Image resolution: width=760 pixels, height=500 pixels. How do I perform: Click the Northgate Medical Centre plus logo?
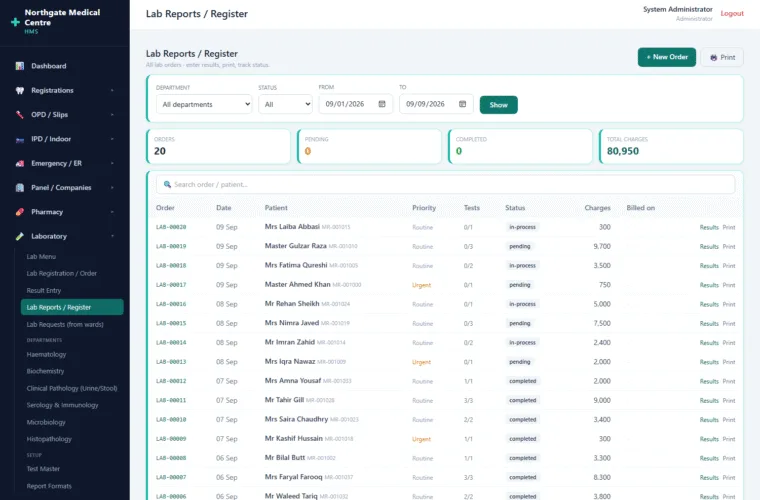pos(16,22)
